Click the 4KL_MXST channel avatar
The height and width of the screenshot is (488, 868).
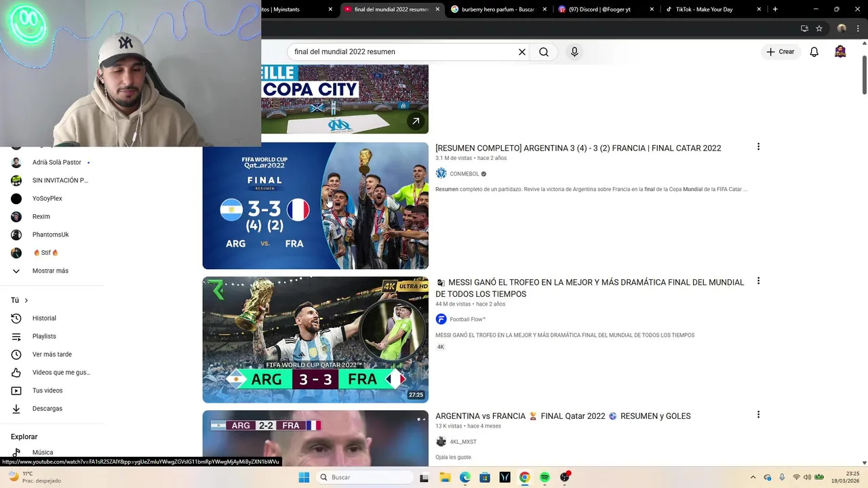click(x=441, y=442)
